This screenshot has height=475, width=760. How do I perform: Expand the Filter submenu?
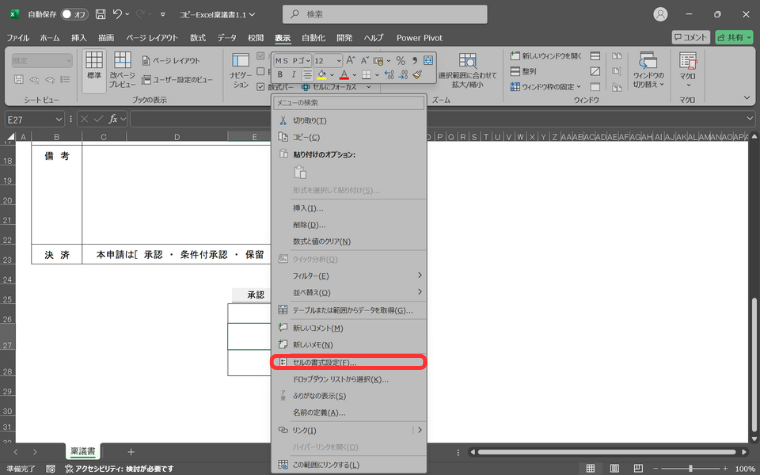pos(349,275)
